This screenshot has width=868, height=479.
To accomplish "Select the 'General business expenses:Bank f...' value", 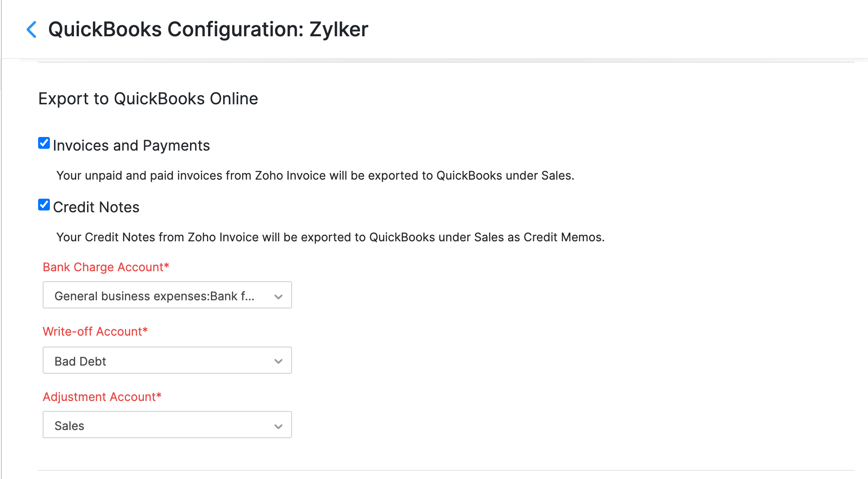I will [x=154, y=296].
